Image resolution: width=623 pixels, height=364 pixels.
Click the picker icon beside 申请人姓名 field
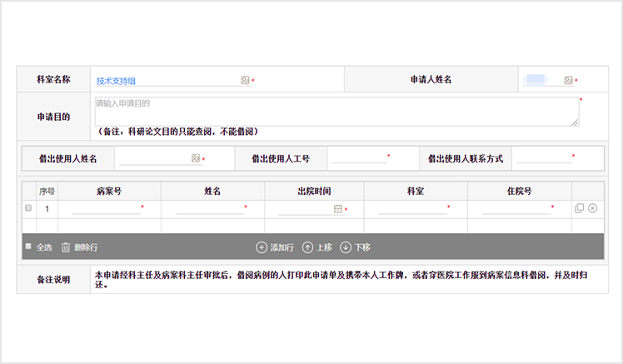(568, 81)
